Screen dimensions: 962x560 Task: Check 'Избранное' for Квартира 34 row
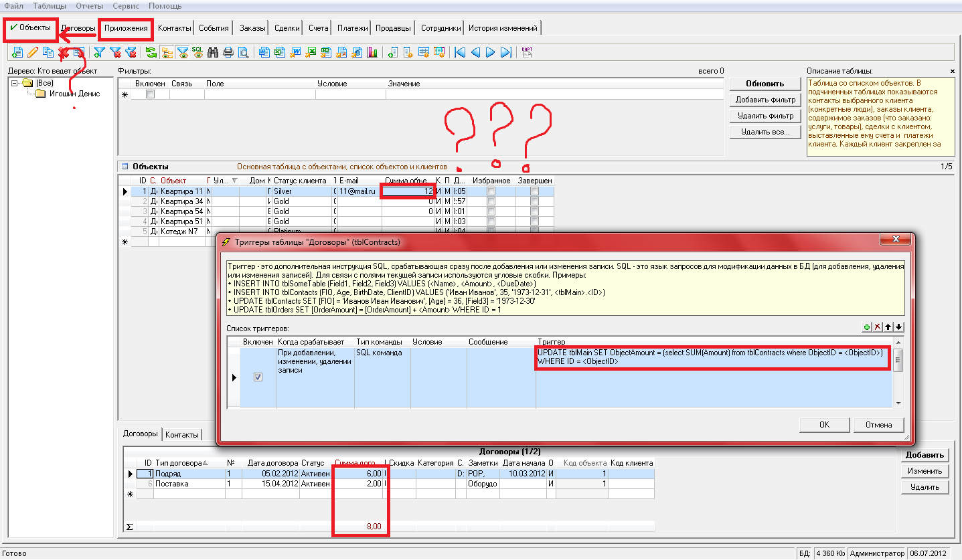[491, 201]
